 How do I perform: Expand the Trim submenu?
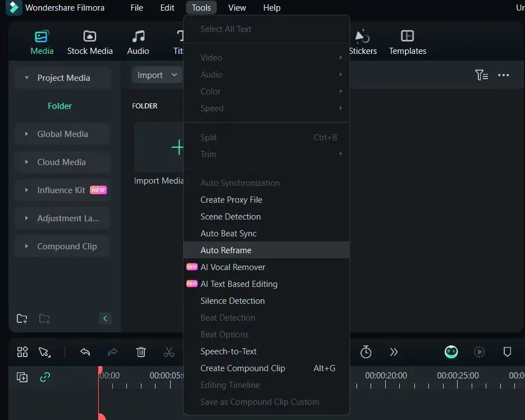(x=267, y=154)
